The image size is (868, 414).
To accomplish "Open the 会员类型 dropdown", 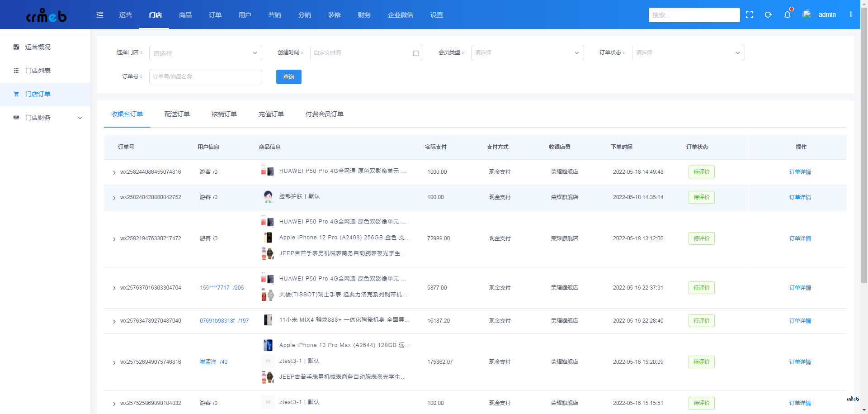I will 528,53.
